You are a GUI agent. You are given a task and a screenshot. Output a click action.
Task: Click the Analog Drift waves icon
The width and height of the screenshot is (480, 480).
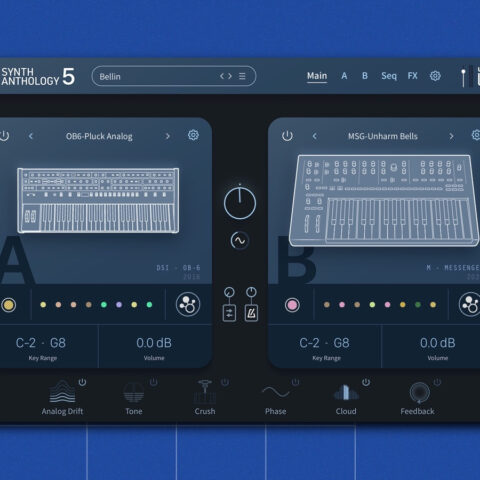click(62, 392)
